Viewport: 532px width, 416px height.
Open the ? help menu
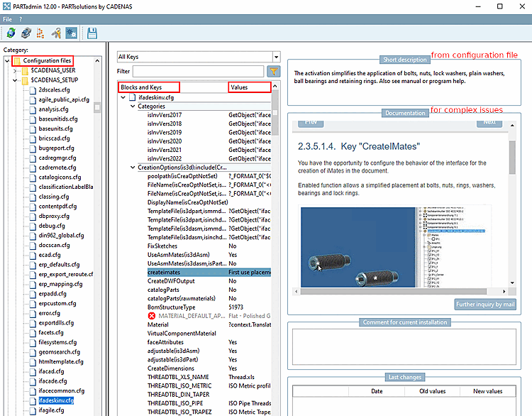click(21, 19)
